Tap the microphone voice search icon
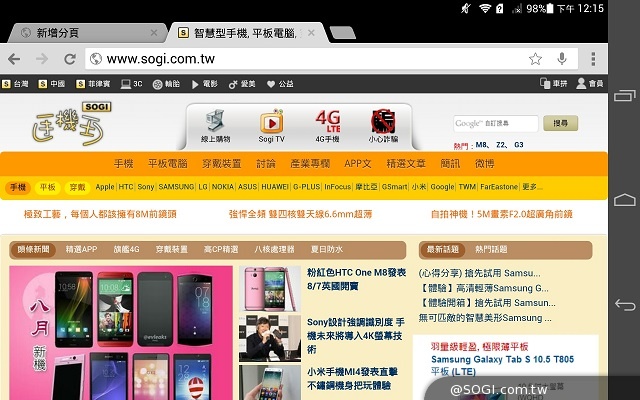This screenshot has width=640, height=400. coord(562,59)
